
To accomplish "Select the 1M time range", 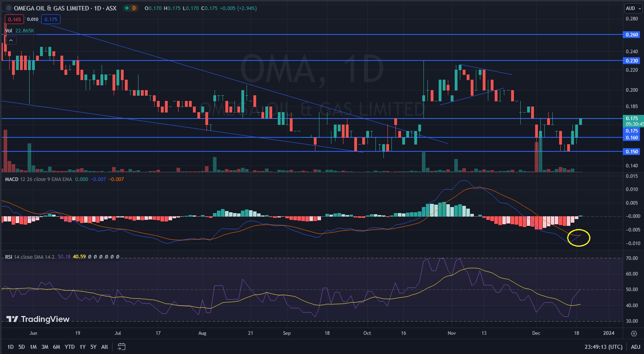I will (33, 347).
